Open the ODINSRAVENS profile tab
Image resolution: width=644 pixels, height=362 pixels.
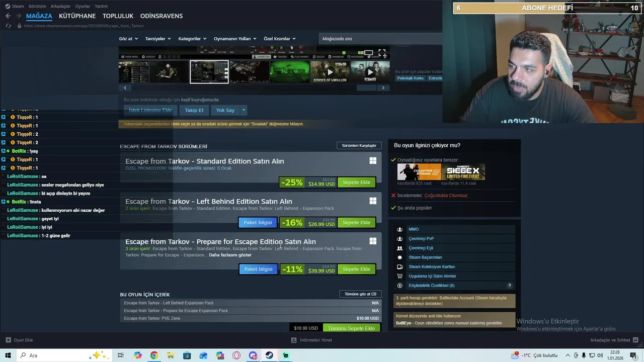pos(162,16)
